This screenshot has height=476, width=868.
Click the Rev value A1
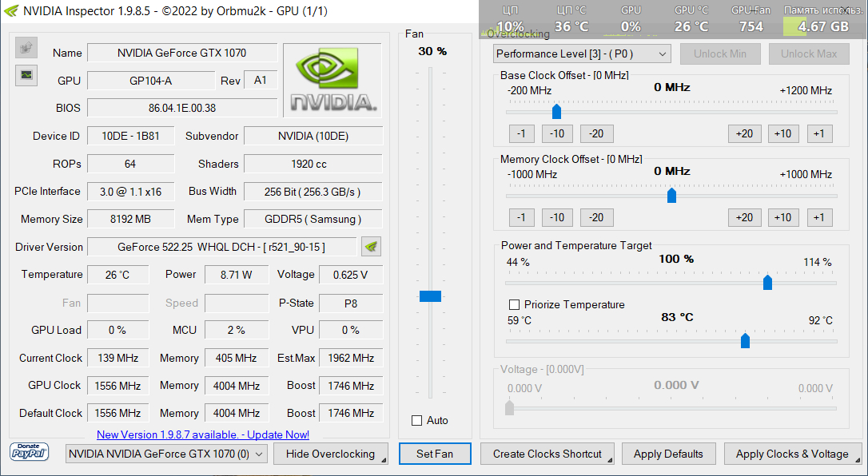[x=261, y=81]
